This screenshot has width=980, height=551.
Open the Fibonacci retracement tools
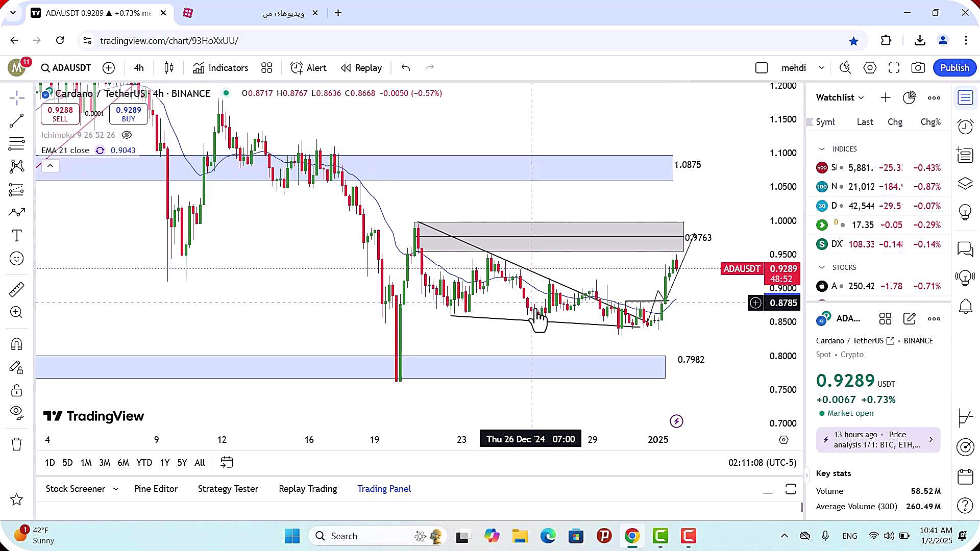coord(16,144)
